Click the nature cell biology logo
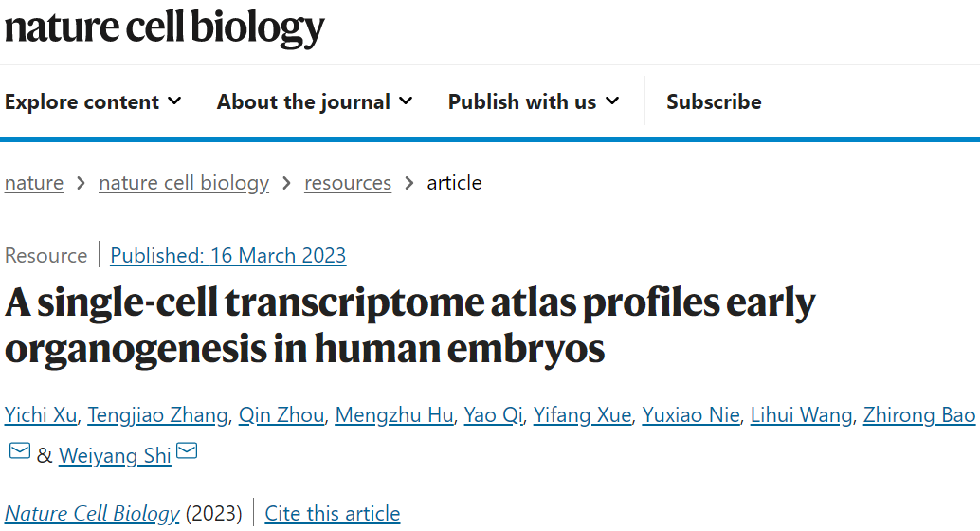 pos(164,27)
